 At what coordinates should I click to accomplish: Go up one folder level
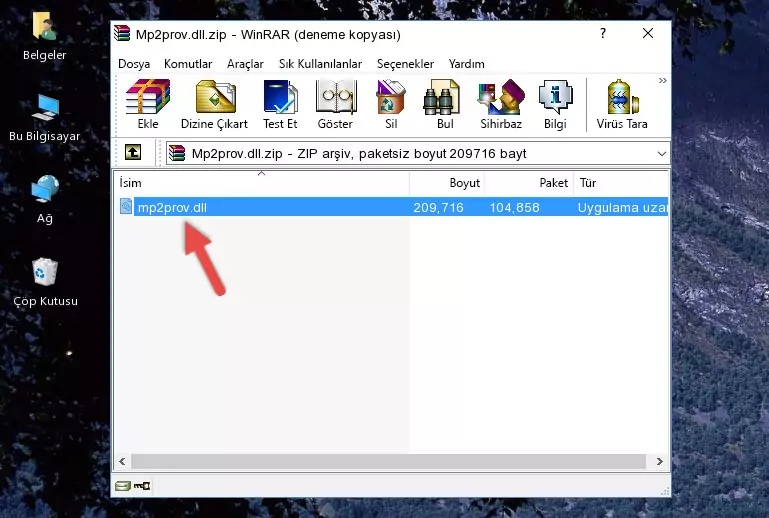click(x=133, y=153)
